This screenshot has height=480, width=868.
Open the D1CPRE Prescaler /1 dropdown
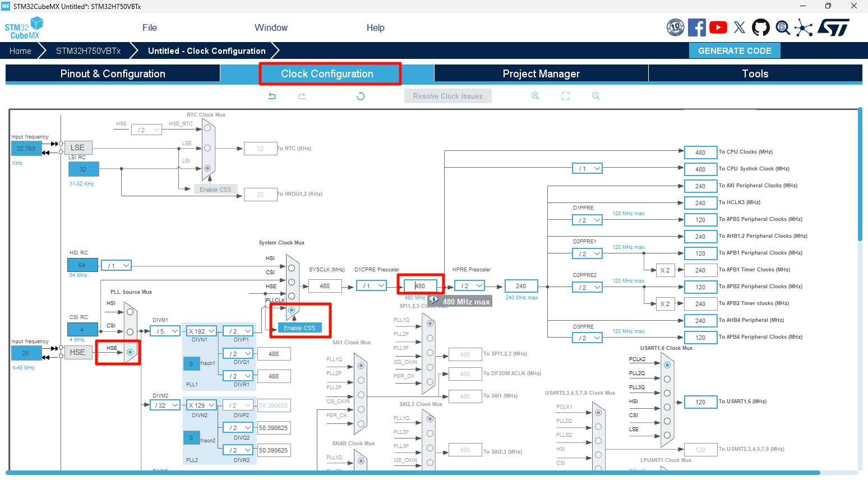(x=371, y=285)
